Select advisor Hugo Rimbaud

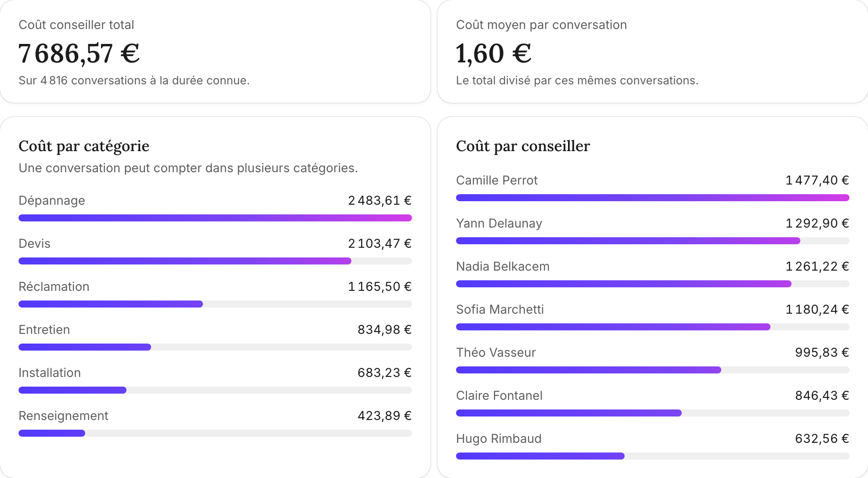(499, 438)
